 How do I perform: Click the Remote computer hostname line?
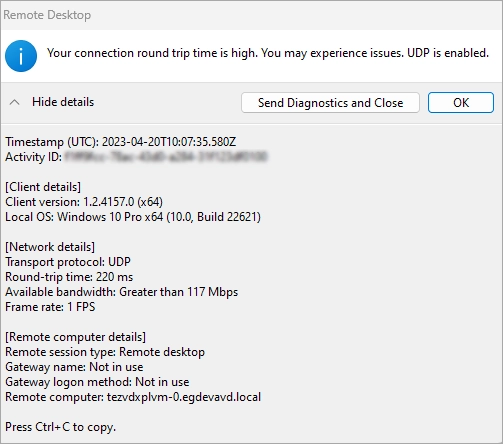133,397
